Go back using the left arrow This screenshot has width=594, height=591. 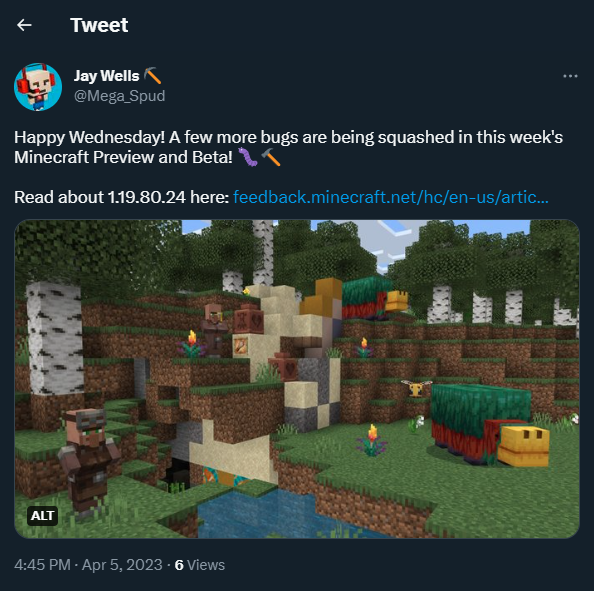[24, 25]
